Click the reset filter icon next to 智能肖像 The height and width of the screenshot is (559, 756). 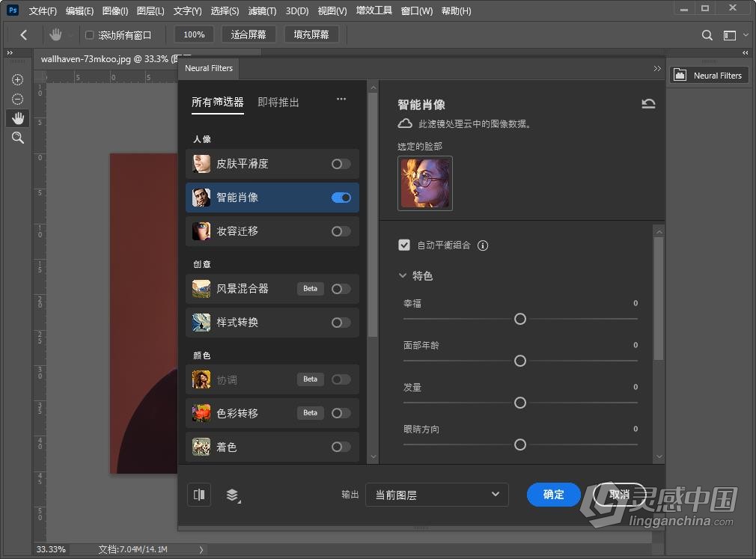tap(648, 104)
